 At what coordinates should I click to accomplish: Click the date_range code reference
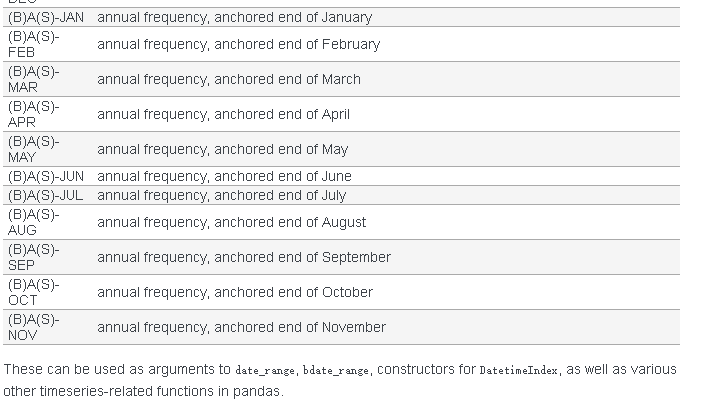[265, 370]
